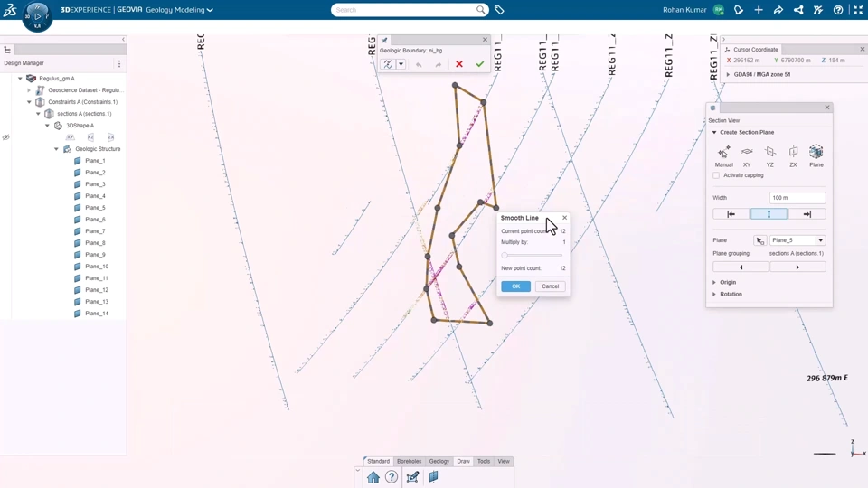Collapse the Regulus_gm A tree node
Viewport: 868px width, 488px height.
click(x=21, y=79)
